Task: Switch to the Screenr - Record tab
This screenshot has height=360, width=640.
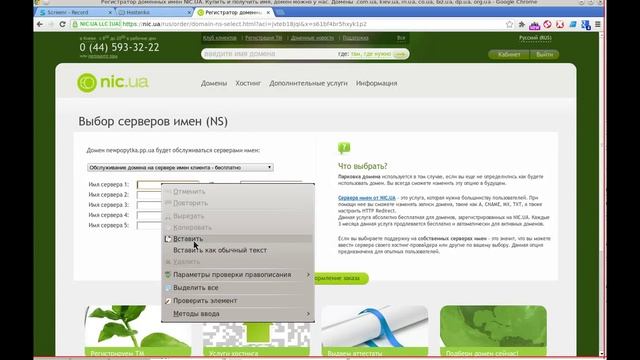Action: (x=74, y=12)
